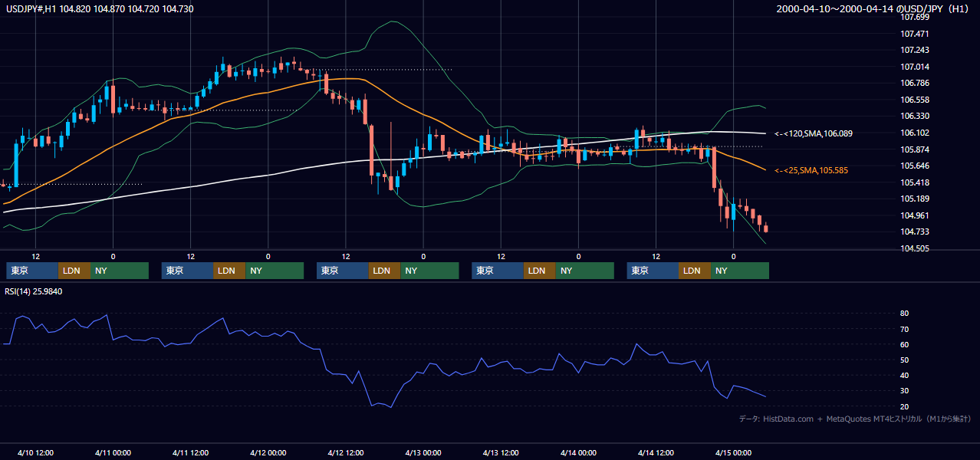Click the 4/14 12:00 time label
This screenshot has height=460, width=980.
click(x=656, y=452)
